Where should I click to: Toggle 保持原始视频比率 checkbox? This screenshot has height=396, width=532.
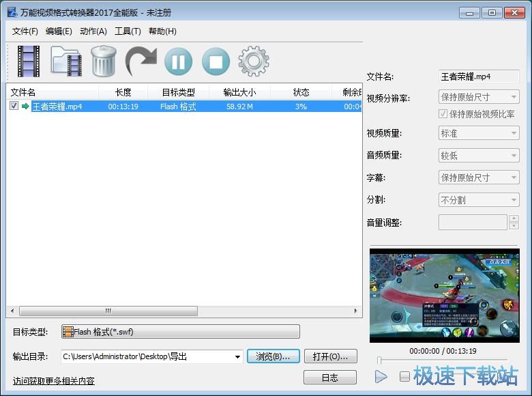[x=443, y=114]
